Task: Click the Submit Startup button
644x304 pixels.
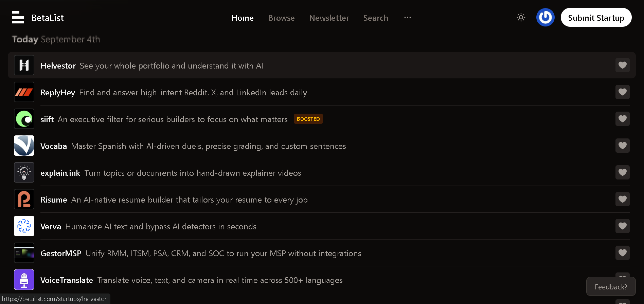Action: click(596, 17)
